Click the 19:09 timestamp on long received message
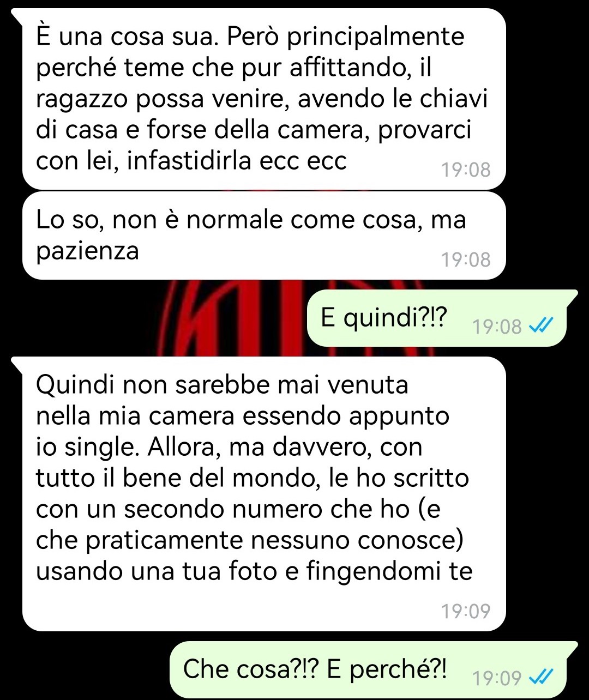 point(466,611)
